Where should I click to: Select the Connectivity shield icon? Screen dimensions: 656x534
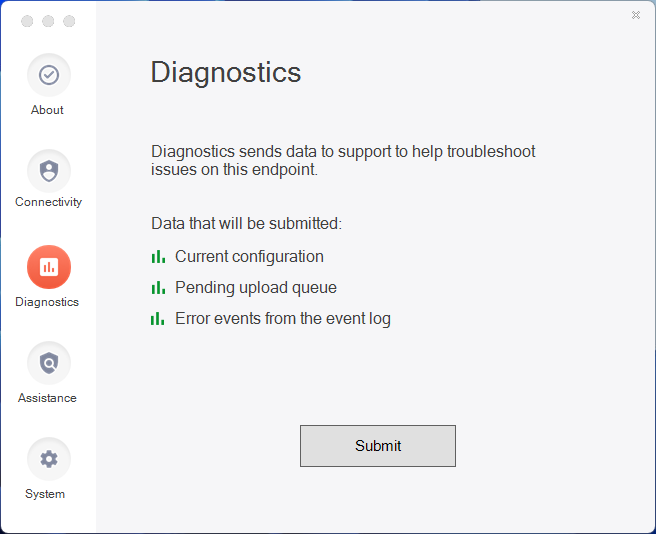49,171
